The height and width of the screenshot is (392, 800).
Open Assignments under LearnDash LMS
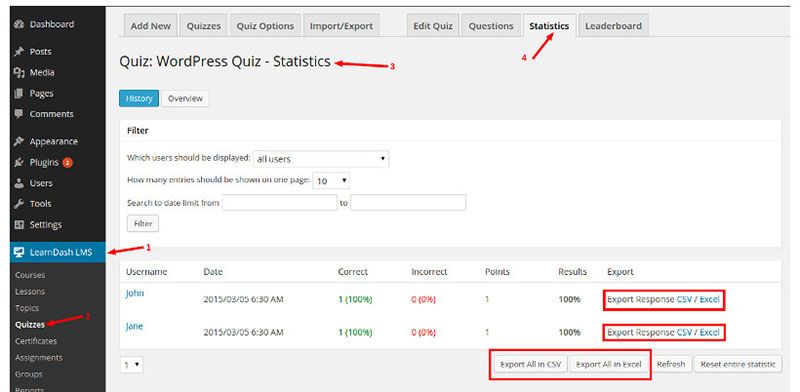39,358
